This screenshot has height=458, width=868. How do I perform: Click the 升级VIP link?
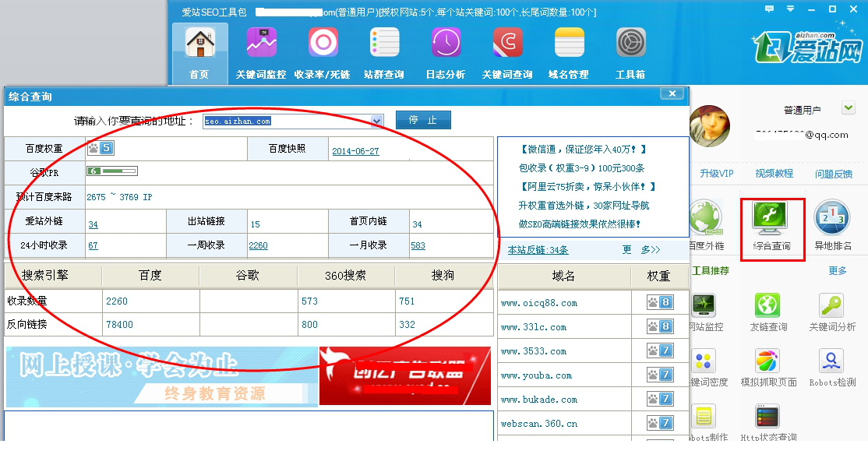click(716, 174)
